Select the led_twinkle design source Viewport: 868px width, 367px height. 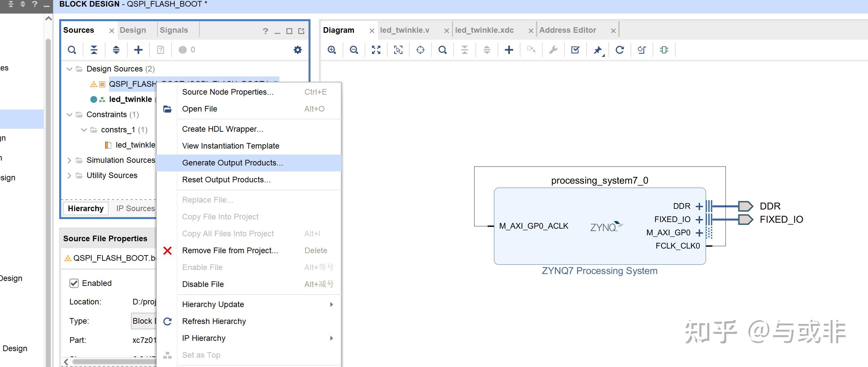click(130, 99)
